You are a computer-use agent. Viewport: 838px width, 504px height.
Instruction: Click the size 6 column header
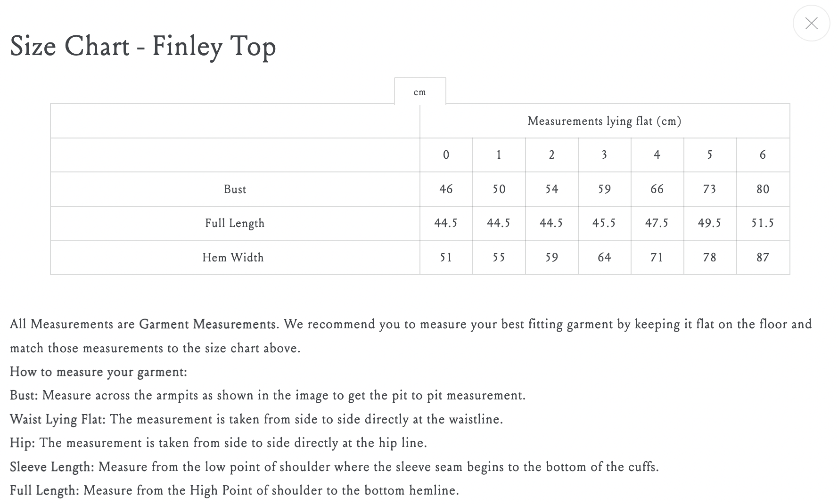763,155
